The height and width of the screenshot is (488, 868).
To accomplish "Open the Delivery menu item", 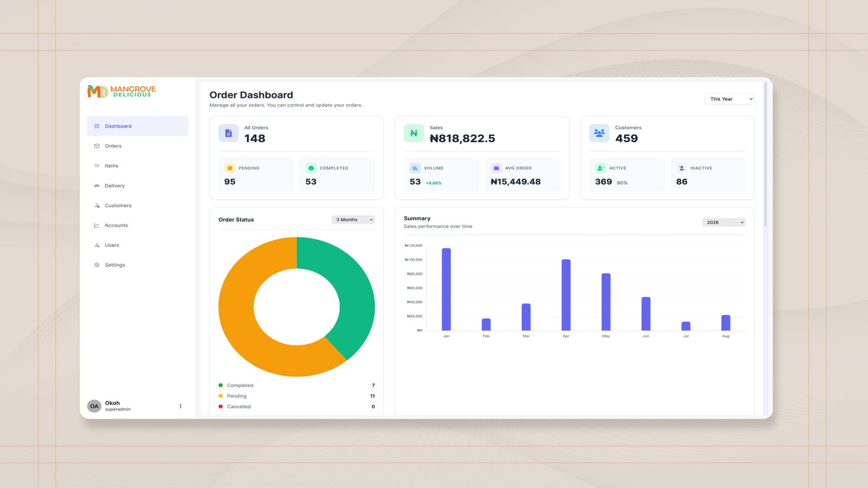I will tap(137, 185).
